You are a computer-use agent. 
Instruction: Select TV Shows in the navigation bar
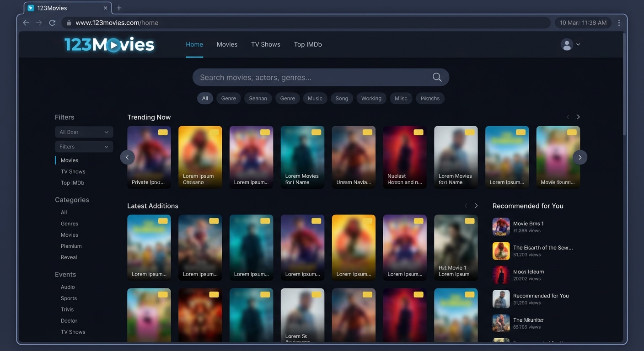coord(265,44)
